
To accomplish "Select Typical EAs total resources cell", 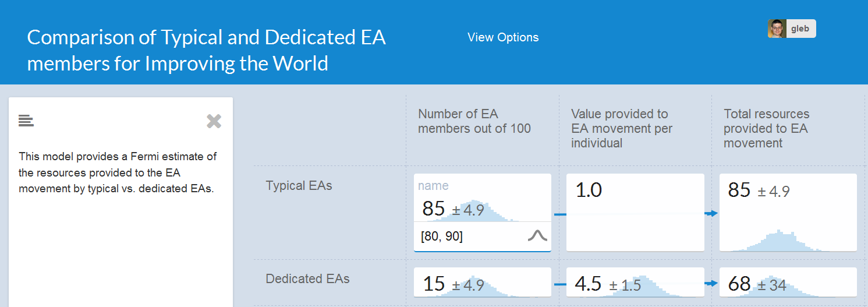I will tap(788, 213).
